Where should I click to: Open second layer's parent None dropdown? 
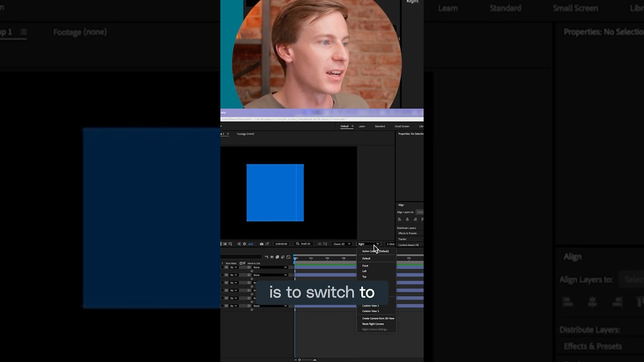tap(270, 275)
